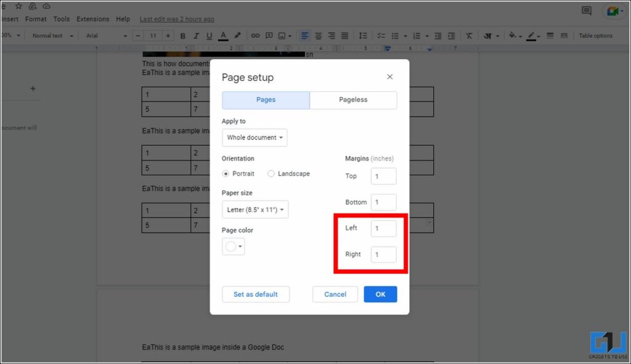Center align text
The image size is (631, 364).
pos(319,36)
